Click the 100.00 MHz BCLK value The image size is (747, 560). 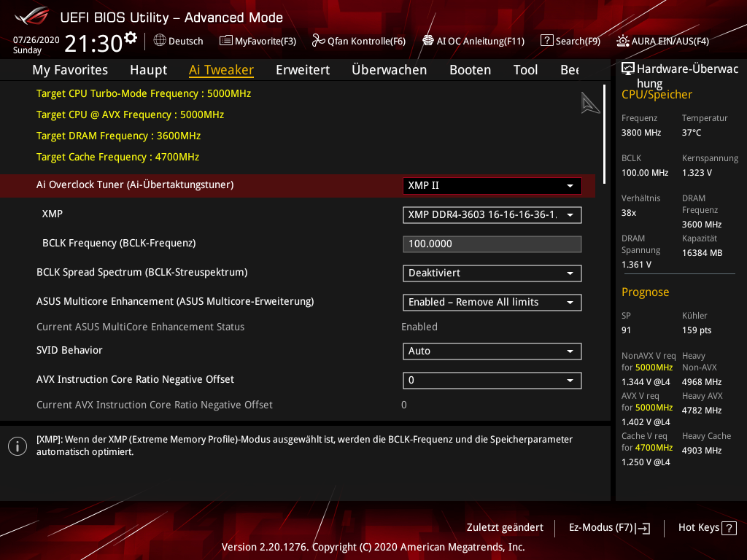point(645,172)
